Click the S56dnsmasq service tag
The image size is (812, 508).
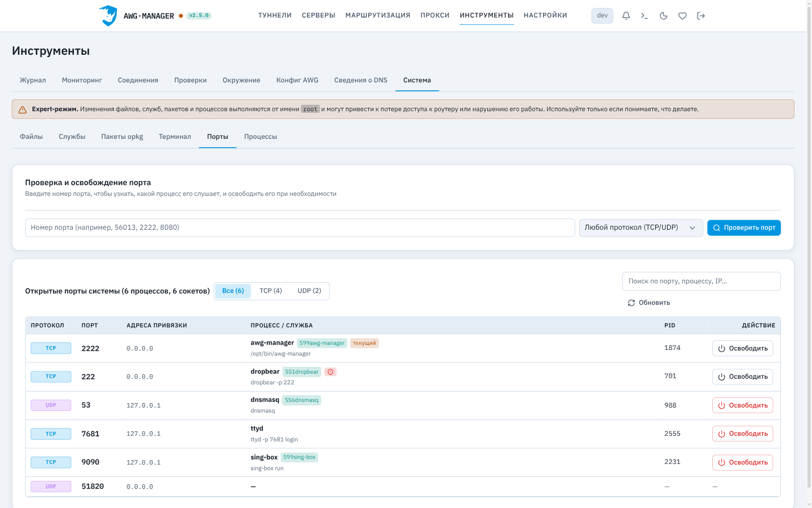[x=302, y=400]
